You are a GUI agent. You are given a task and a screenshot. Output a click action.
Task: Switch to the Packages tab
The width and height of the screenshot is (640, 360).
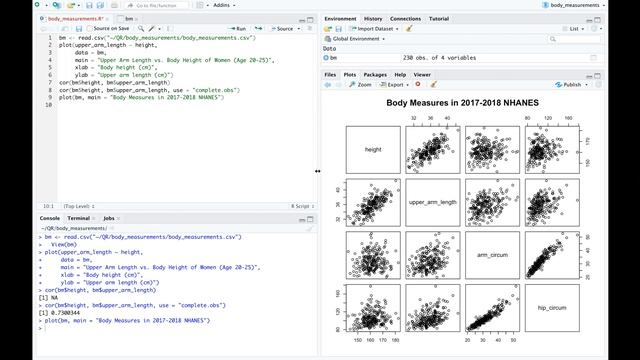tap(375, 75)
